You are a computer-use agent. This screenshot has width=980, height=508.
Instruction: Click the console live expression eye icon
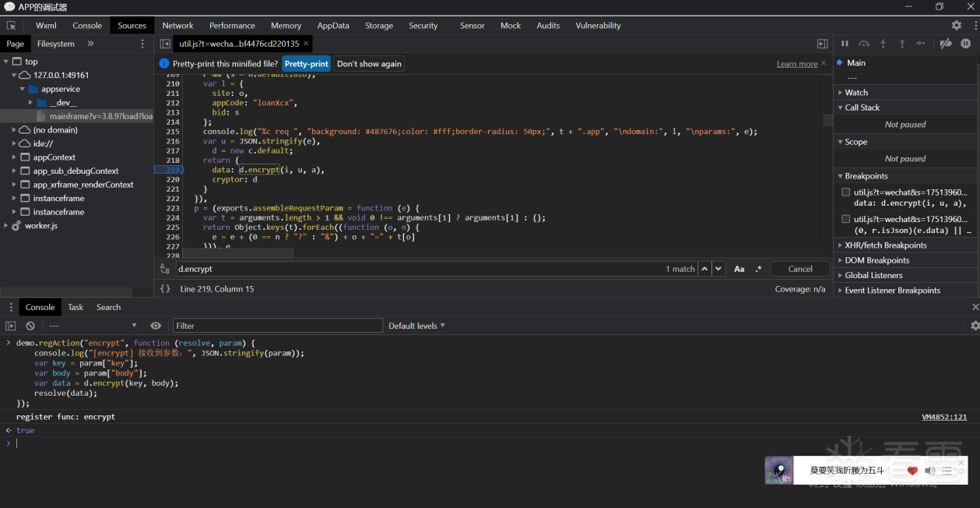point(156,326)
